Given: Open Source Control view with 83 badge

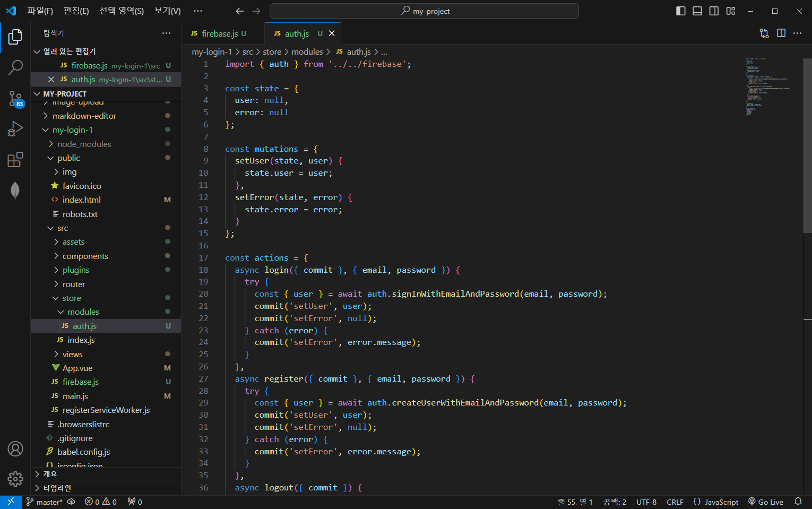Looking at the screenshot, I should [x=15, y=98].
